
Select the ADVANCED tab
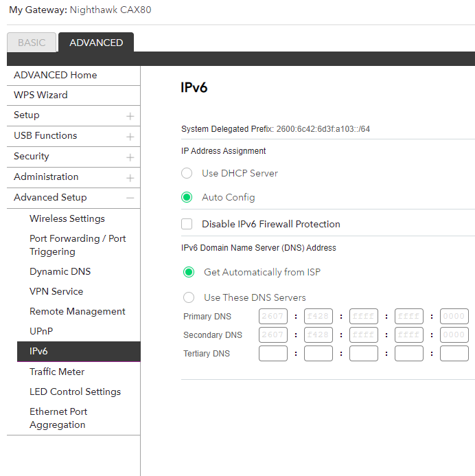pyautogui.click(x=96, y=43)
